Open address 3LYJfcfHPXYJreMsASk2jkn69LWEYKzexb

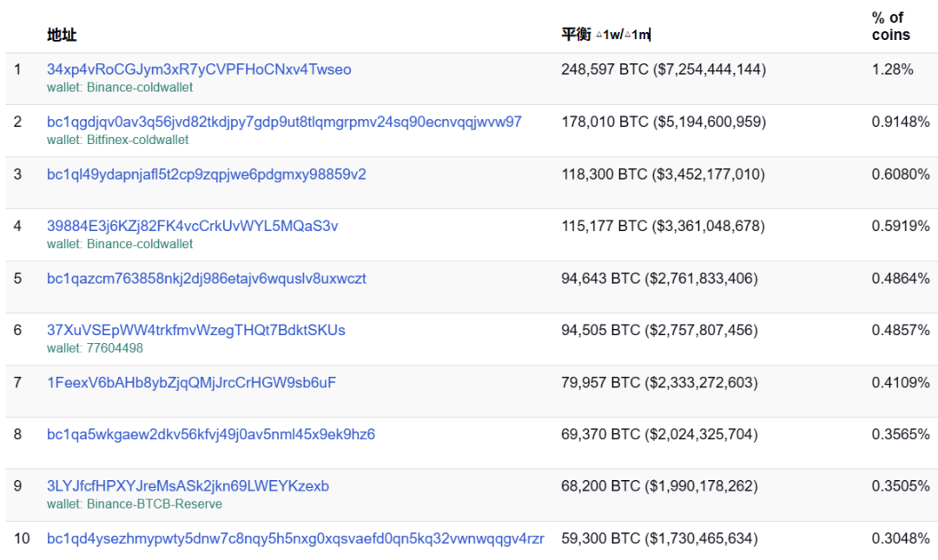click(188, 486)
